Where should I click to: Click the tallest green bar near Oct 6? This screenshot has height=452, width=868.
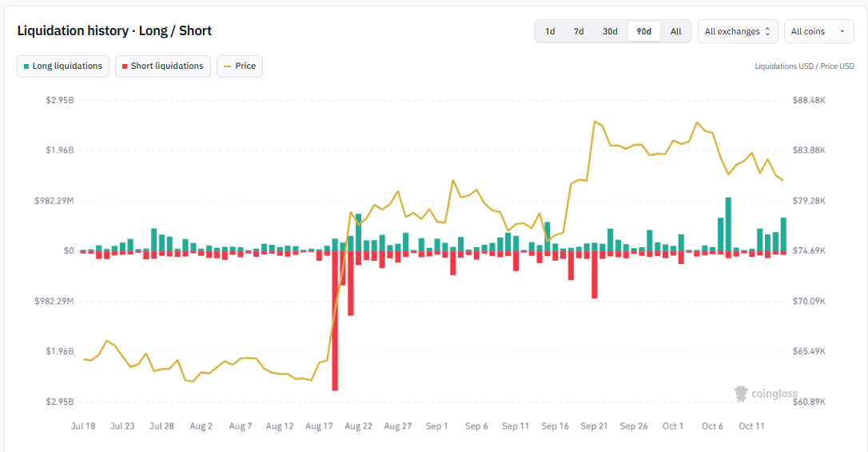click(x=728, y=224)
